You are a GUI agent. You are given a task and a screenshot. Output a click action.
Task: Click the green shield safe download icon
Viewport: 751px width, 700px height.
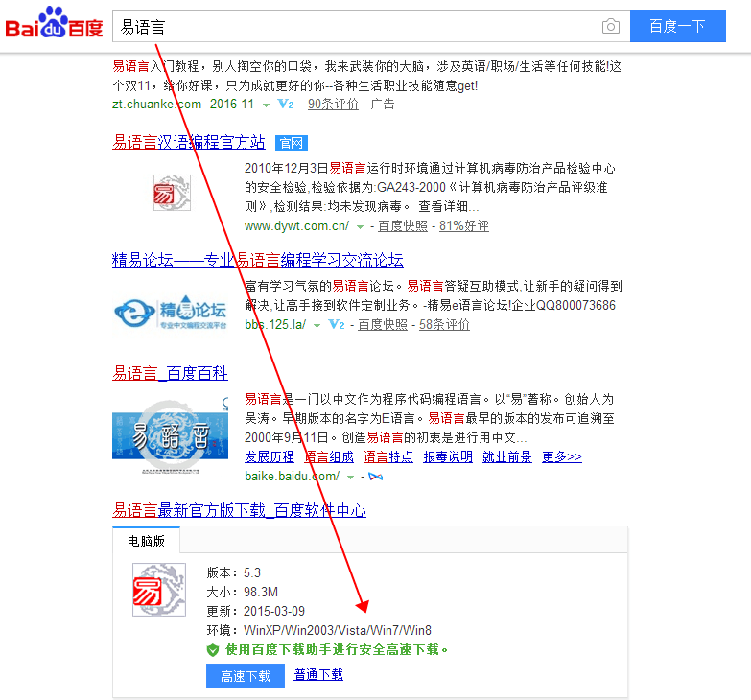213,650
